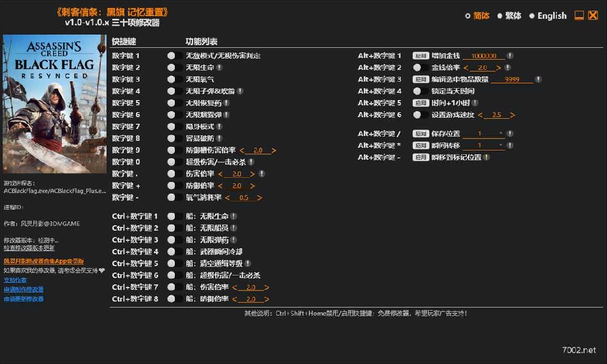The height and width of the screenshot is (364, 607).
Task: Enable 船: 武器瞬间冷却 toggle
Action: click(x=175, y=251)
